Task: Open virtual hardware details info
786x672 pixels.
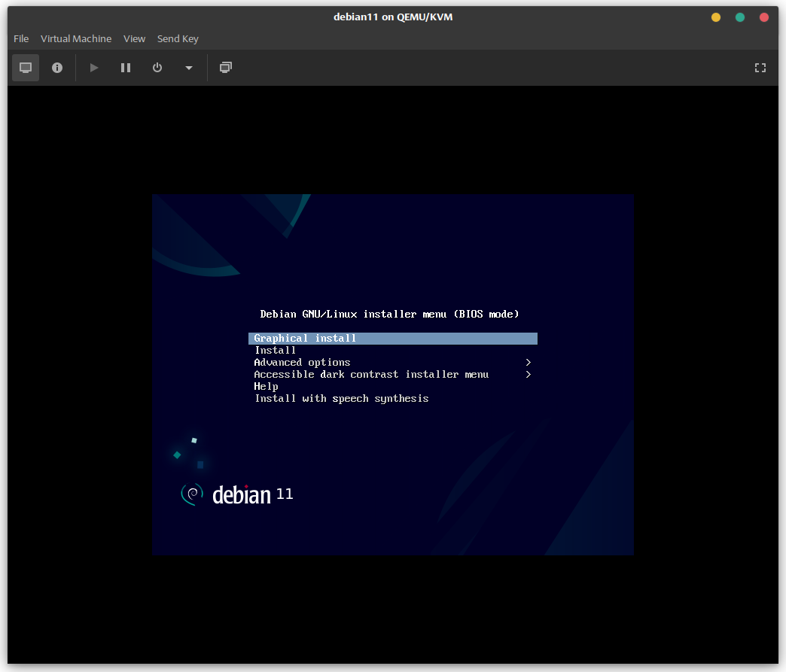Action: coord(57,68)
